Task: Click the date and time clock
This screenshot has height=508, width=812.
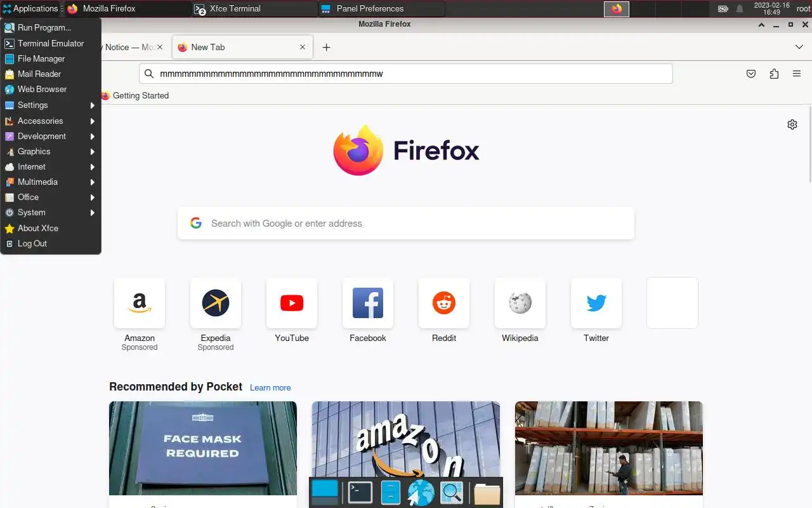Action: click(771, 9)
